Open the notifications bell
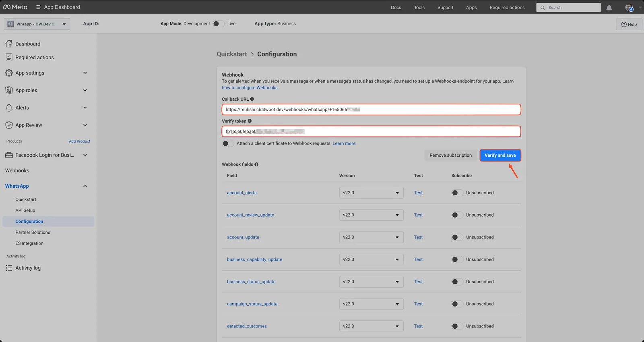 click(x=609, y=8)
